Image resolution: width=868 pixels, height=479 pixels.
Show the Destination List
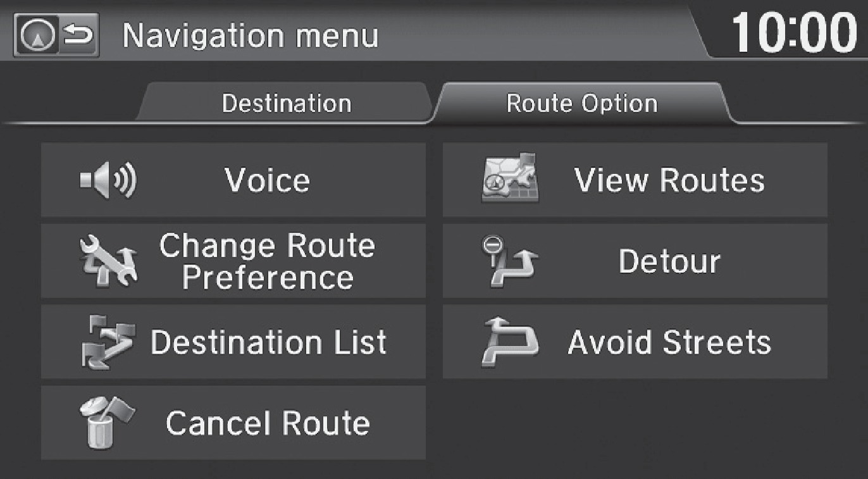268,342
